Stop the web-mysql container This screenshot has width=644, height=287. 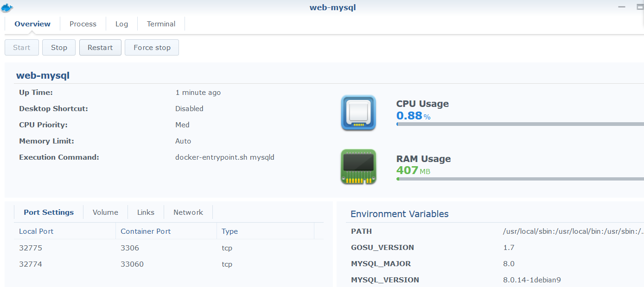coord(59,48)
